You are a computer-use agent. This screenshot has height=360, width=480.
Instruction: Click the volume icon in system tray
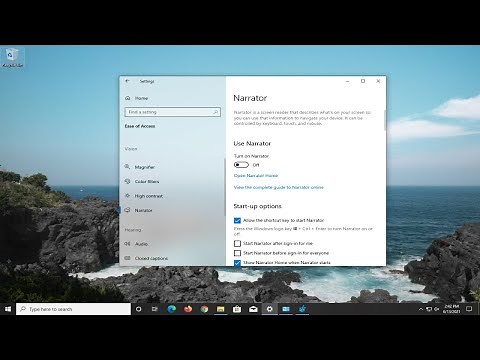[x=437, y=309]
